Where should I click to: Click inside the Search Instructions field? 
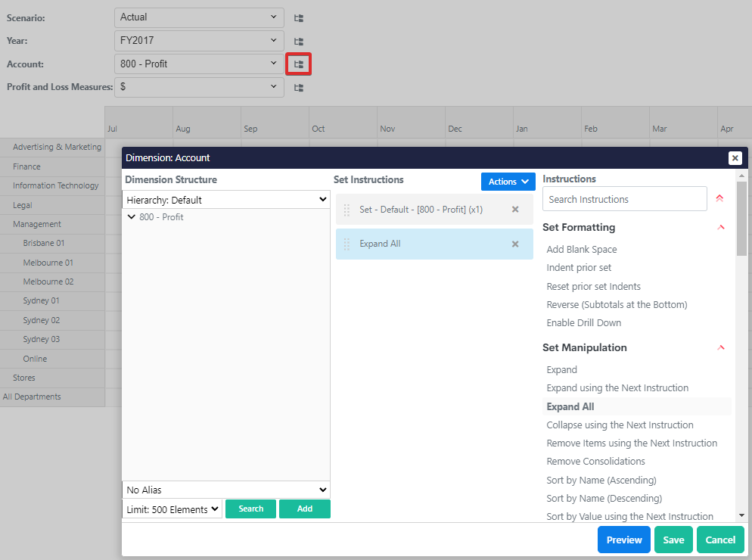pyautogui.click(x=624, y=198)
